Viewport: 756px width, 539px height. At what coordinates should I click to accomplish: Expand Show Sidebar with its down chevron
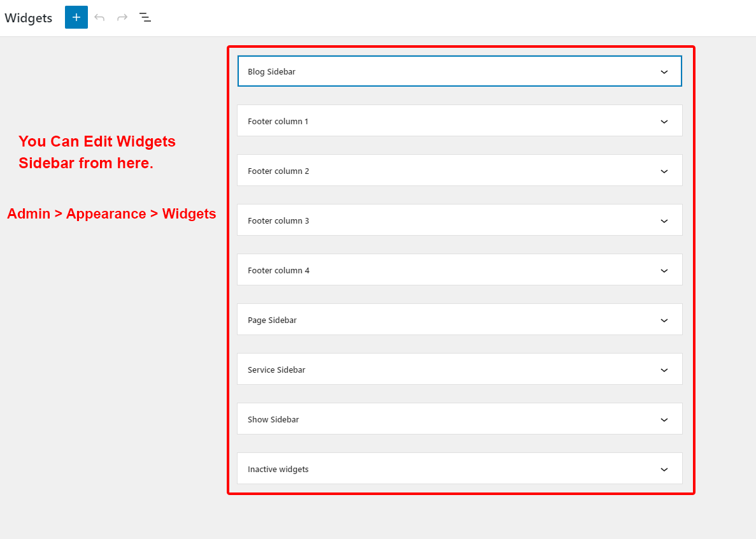(664, 420)
